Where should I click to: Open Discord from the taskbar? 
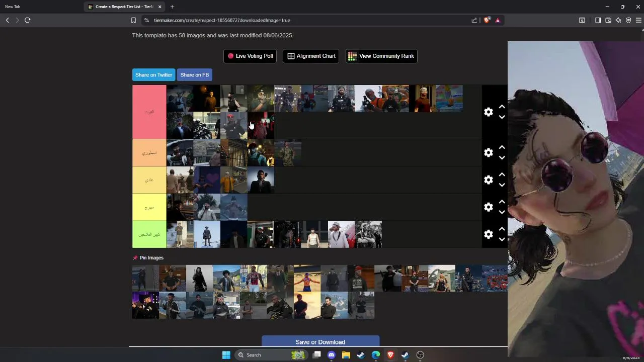point(331,355)
